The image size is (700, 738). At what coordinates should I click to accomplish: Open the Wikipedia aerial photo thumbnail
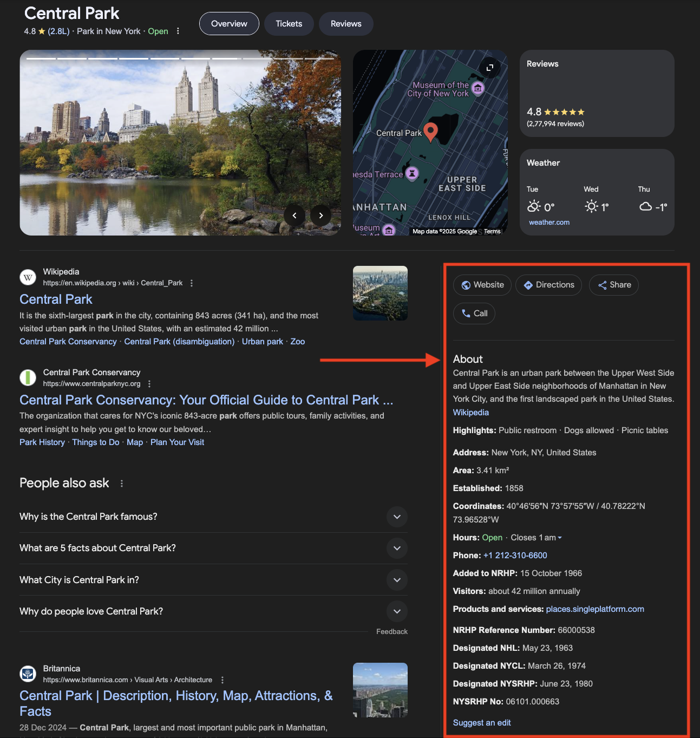[380, 293]
